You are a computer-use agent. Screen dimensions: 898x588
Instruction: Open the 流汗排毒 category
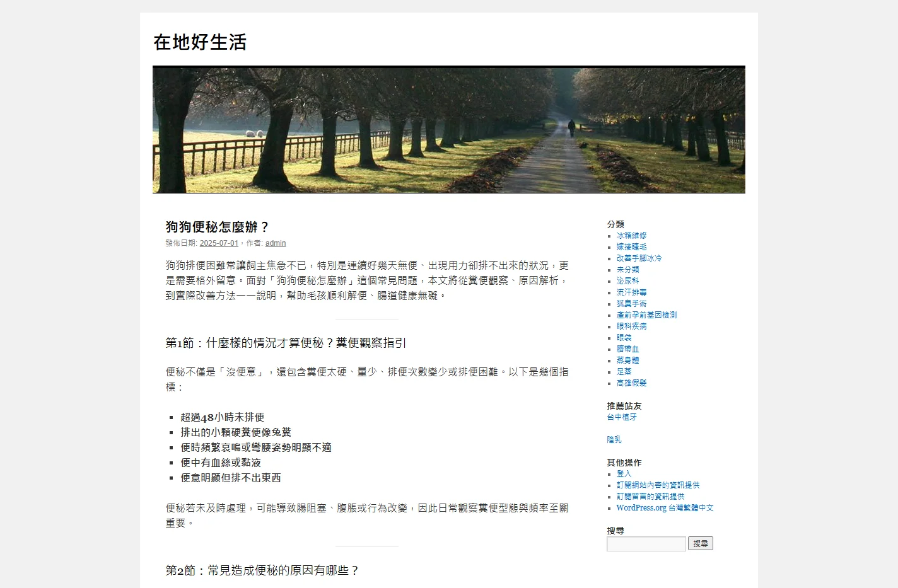tap(631, 292)
